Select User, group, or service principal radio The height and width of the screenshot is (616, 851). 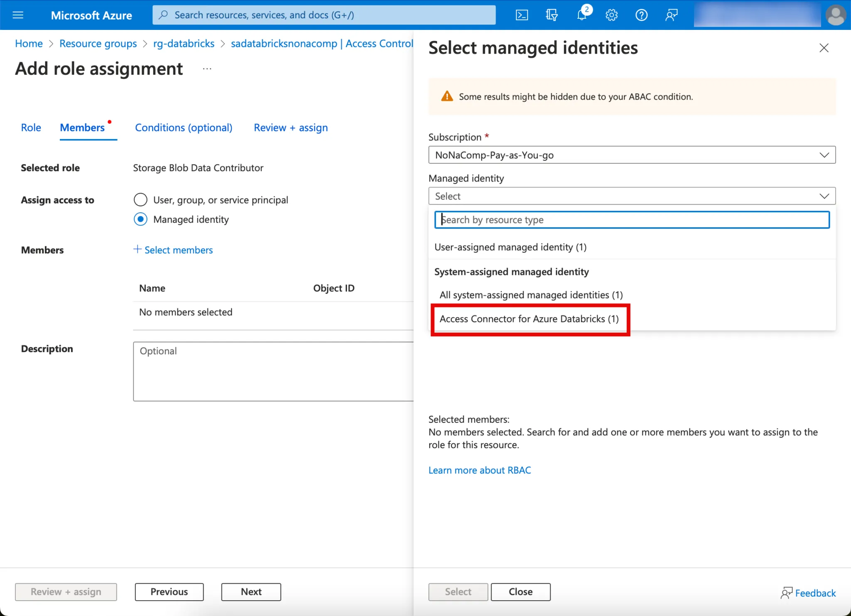pyautogui.click(x=140, y=200)
